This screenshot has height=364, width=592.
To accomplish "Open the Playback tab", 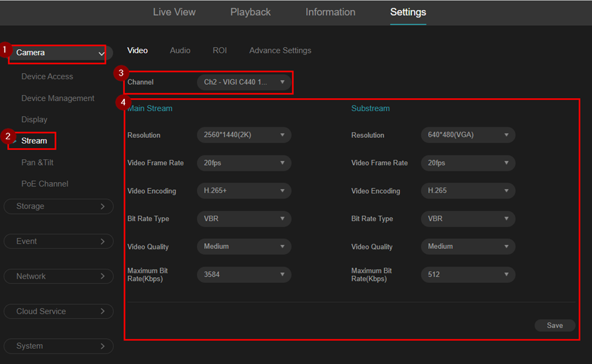I will click(250, 12).
